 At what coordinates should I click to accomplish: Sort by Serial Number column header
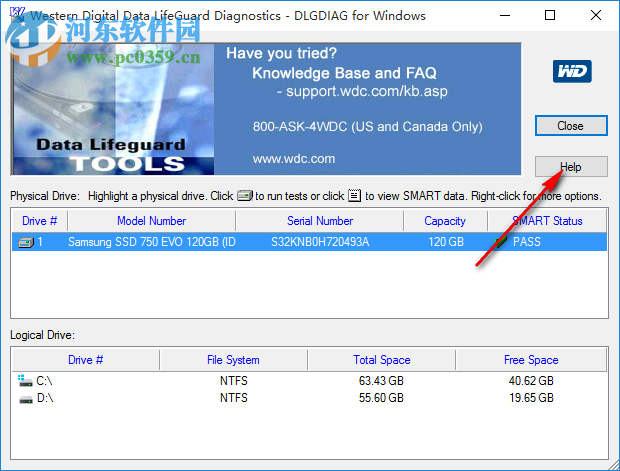pos(320,221)
